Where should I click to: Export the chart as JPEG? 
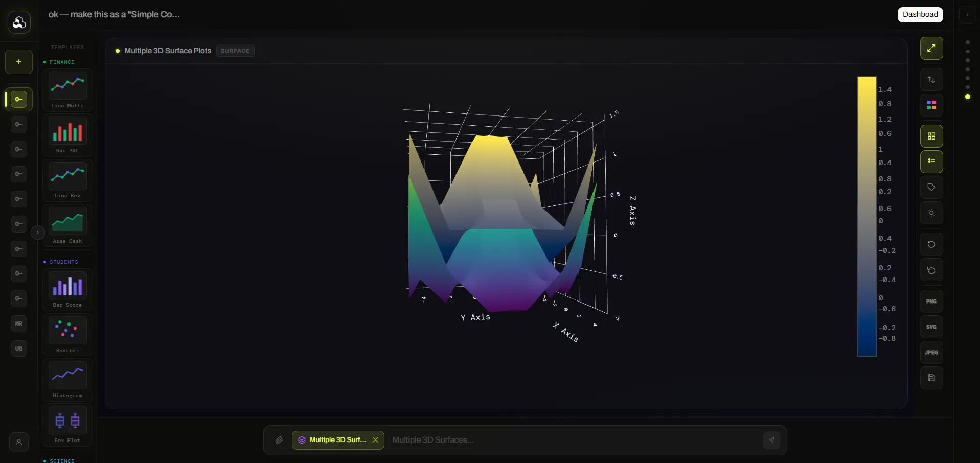point(931,353)
